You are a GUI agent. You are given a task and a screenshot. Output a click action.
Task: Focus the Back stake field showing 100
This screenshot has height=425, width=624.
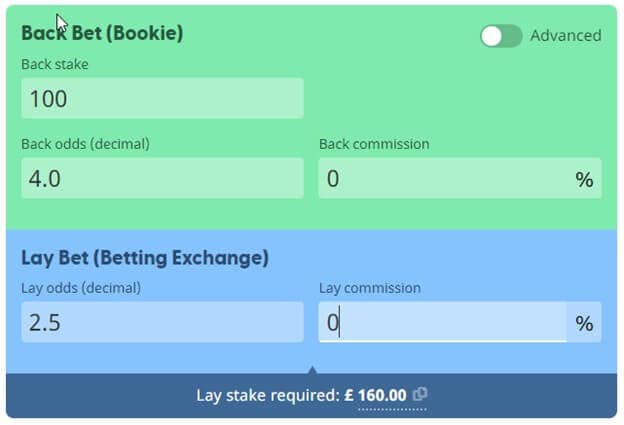click(x=162, y=98)
